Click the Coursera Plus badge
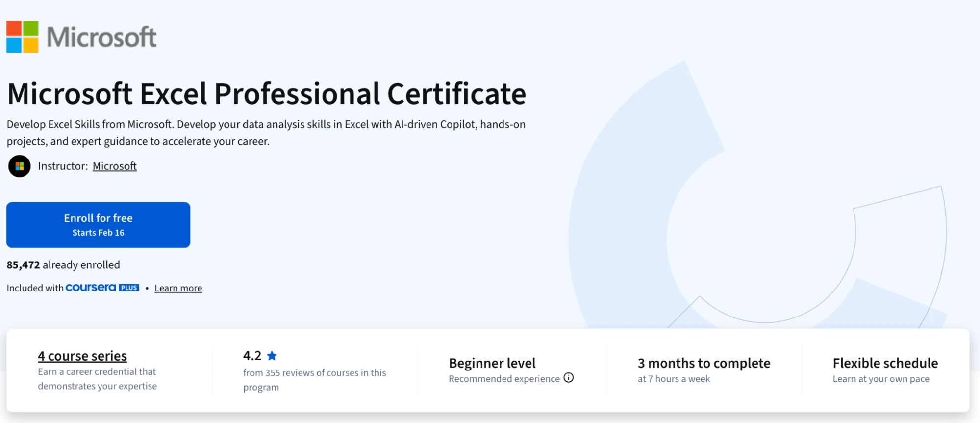This screenshot has height=423, width=980. coord(101,288)
